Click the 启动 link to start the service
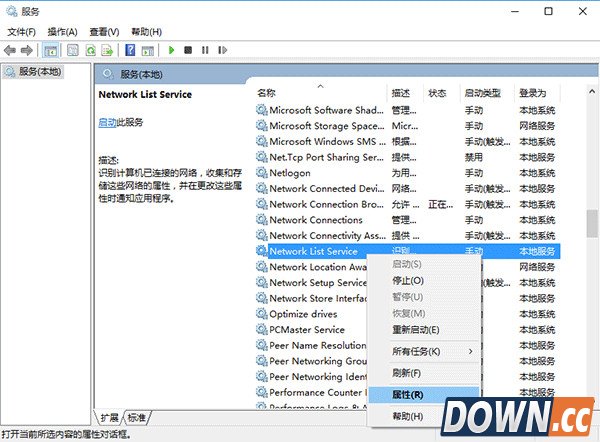The height and width of the screenshot is (442, 600). tap(107, 122)
